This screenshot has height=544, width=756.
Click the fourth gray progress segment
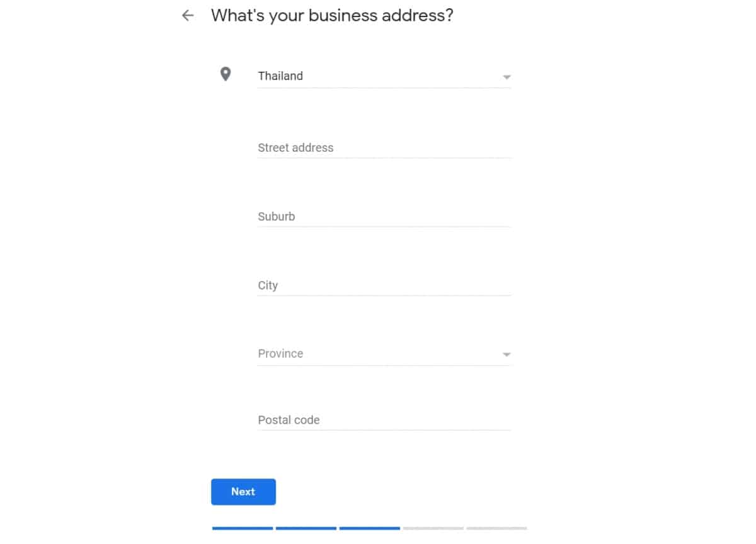point(433,528)
